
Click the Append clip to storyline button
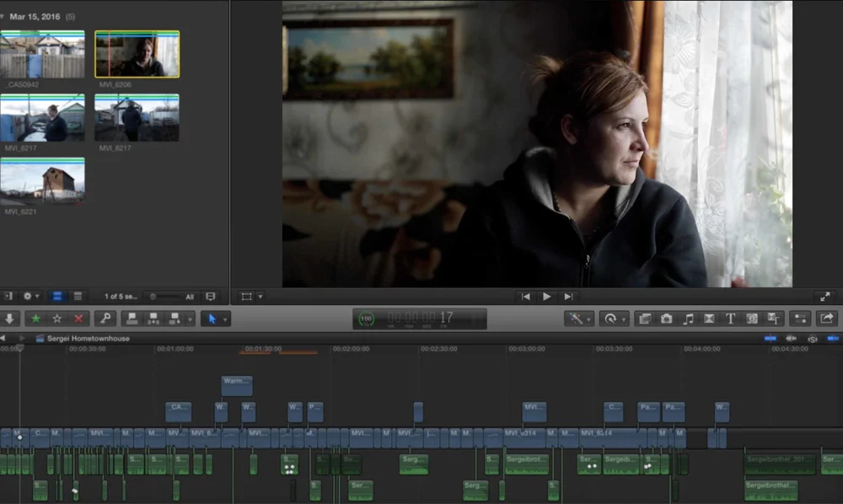coord(175,319)
